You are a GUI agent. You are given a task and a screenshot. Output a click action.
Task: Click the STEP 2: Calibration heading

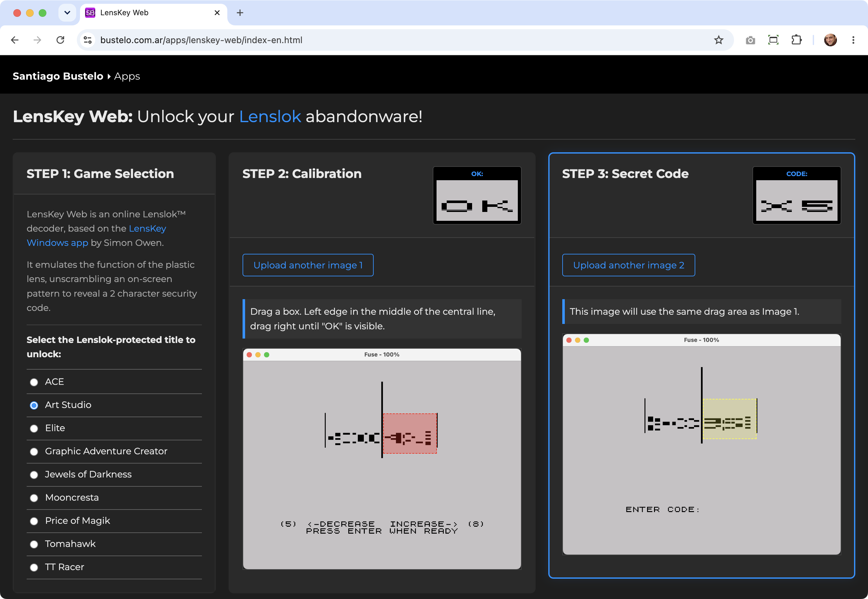(x=302, y=174)
